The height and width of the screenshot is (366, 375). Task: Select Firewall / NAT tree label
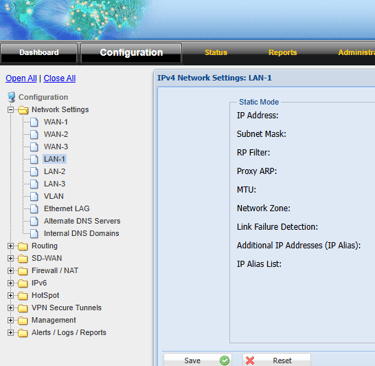(x=55, y=270)
